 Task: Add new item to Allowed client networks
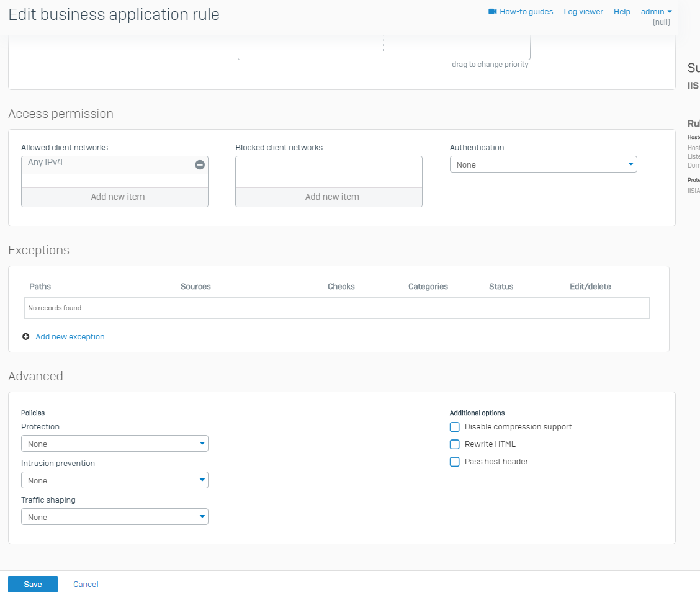115,197
